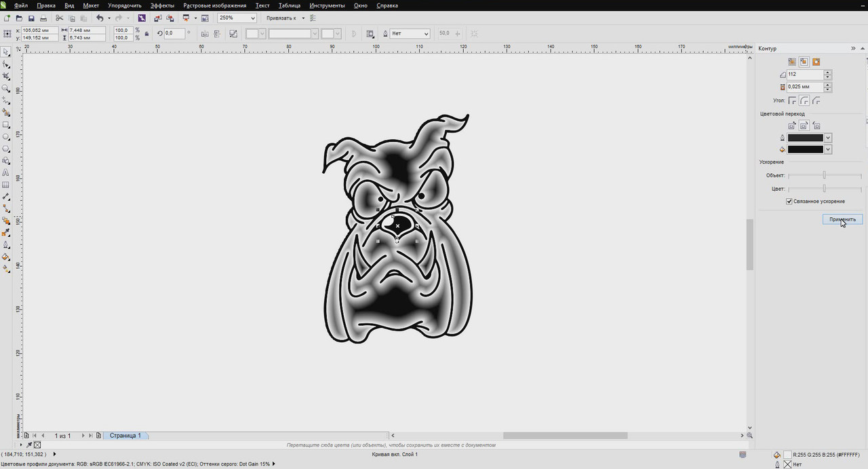The height and width of the screenshot is (469, 868).
Task: Select the Freehand curve tool
Action: [x=6, y=100]
